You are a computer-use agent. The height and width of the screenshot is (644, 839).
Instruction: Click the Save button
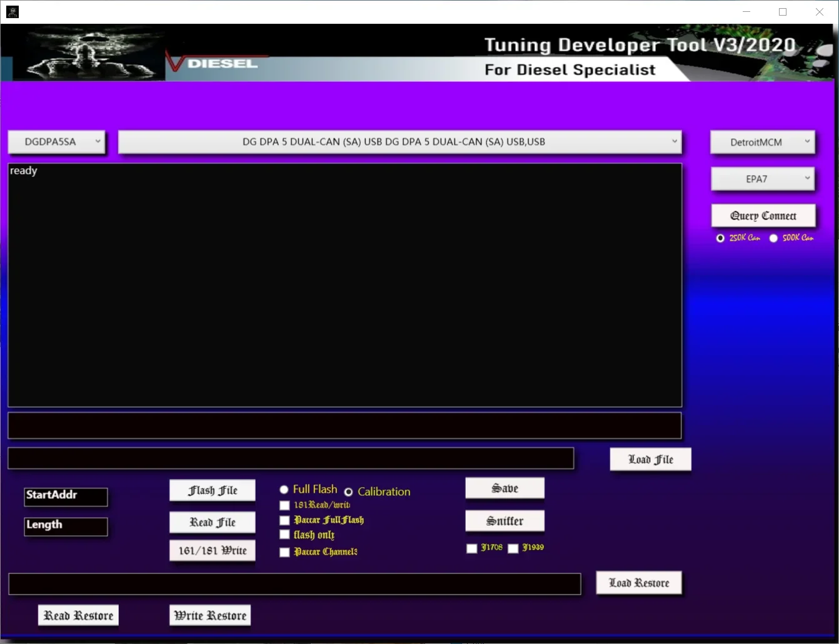(x=505, y=488)
